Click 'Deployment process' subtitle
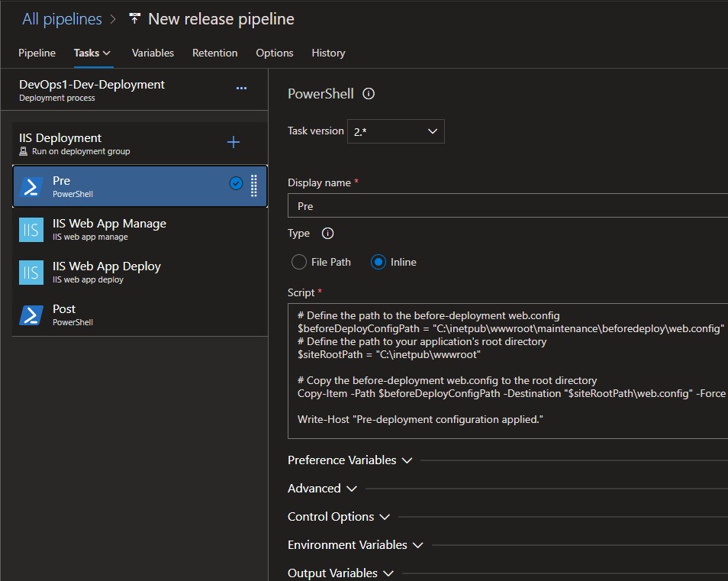 click(57, 98)
